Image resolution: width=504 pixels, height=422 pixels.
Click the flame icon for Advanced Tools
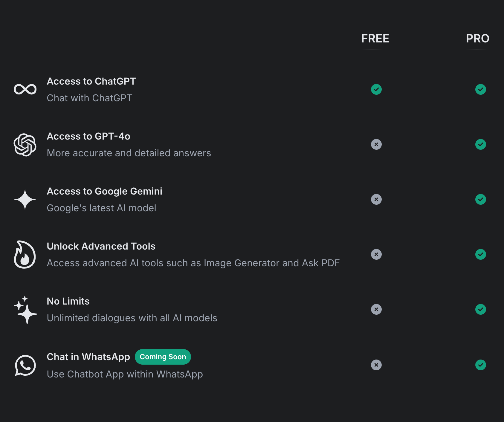[x=25, y=254]
